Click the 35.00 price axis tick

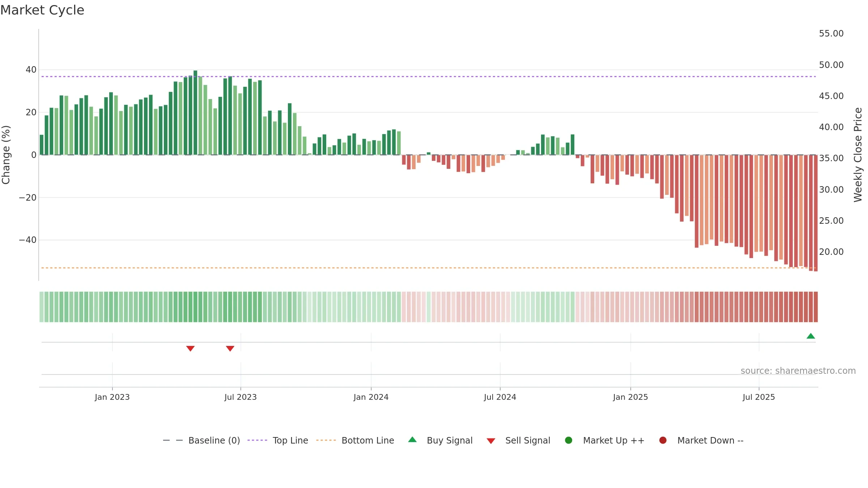point(831,158)
